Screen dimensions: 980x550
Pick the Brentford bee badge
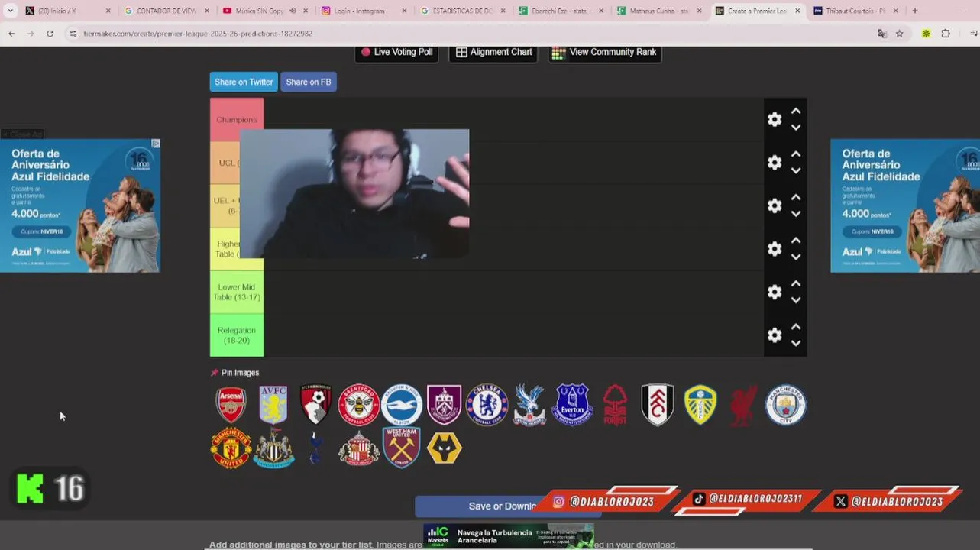[359, 405]
